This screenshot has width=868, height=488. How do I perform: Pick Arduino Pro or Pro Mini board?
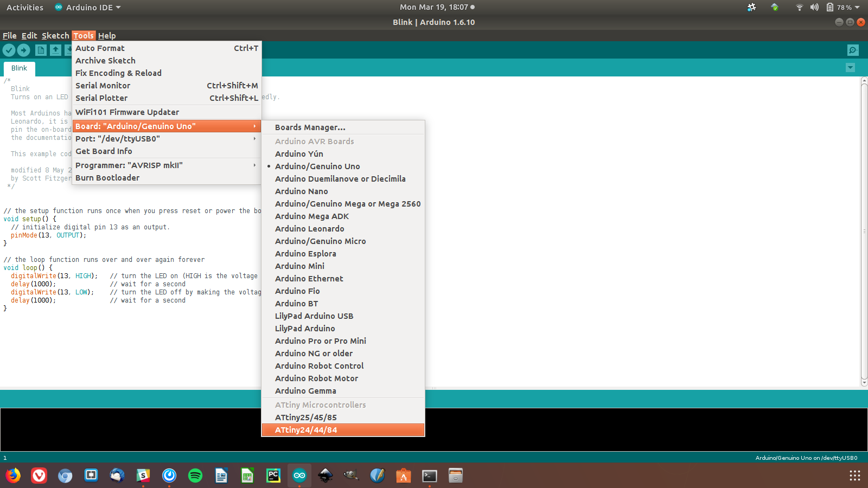(x=343, y=341)
